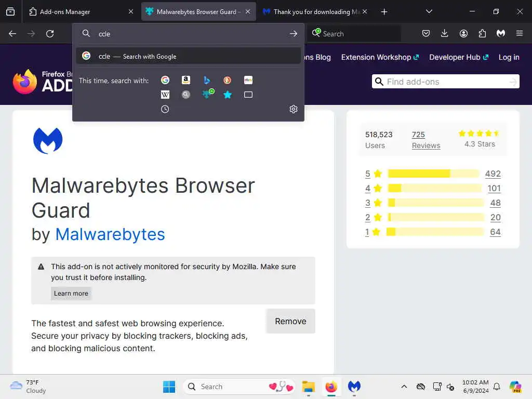Search this time with eBay icon
Screen dimensions: 532x399
tap(248, 80)
